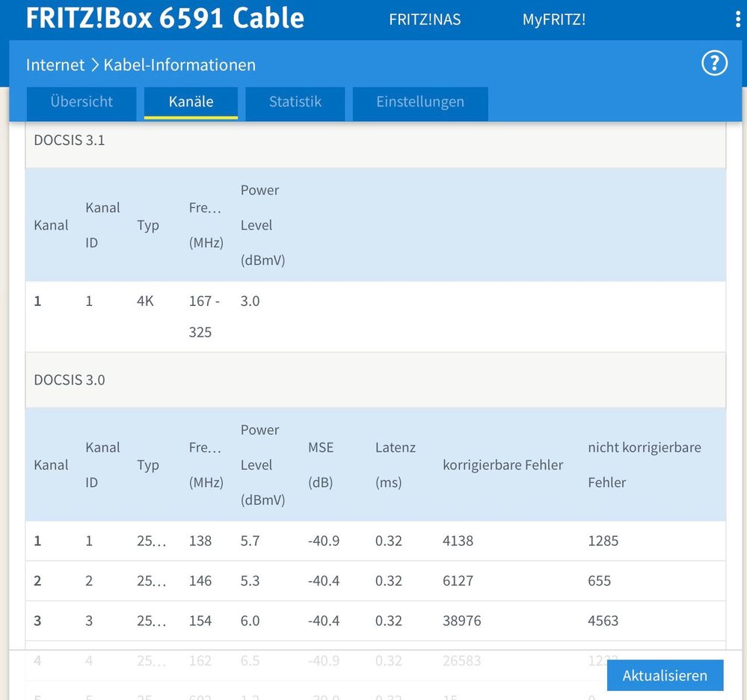Select the 5.7 power level value
Screen dimensions: 747x700
coord(250,541)
